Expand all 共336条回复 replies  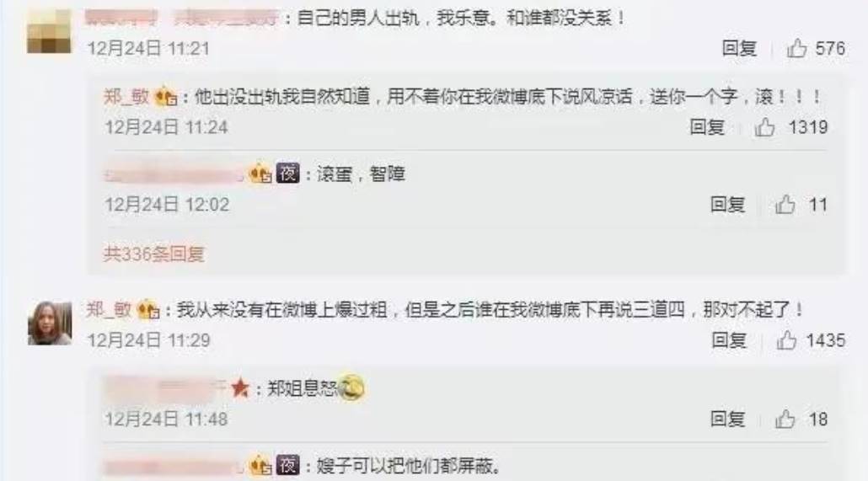(x=154, y=254)
